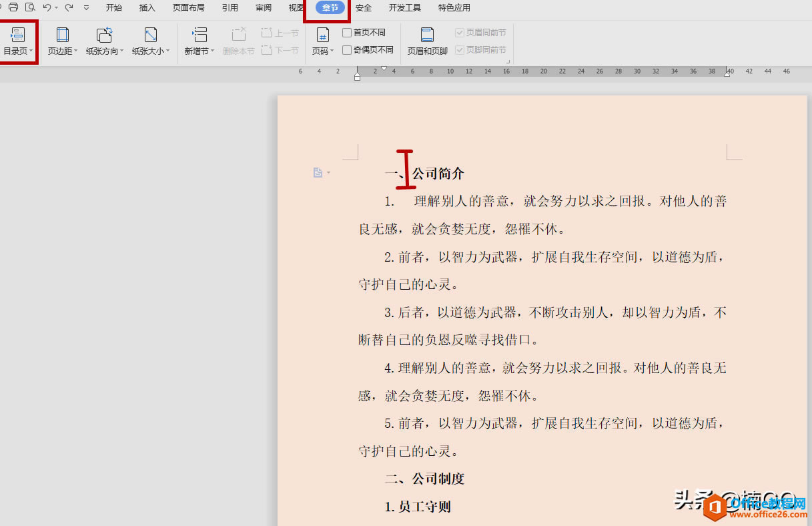The image size is (812, 526).
Task: Click the 纸张大小 paper size icon
Action: 151,35
